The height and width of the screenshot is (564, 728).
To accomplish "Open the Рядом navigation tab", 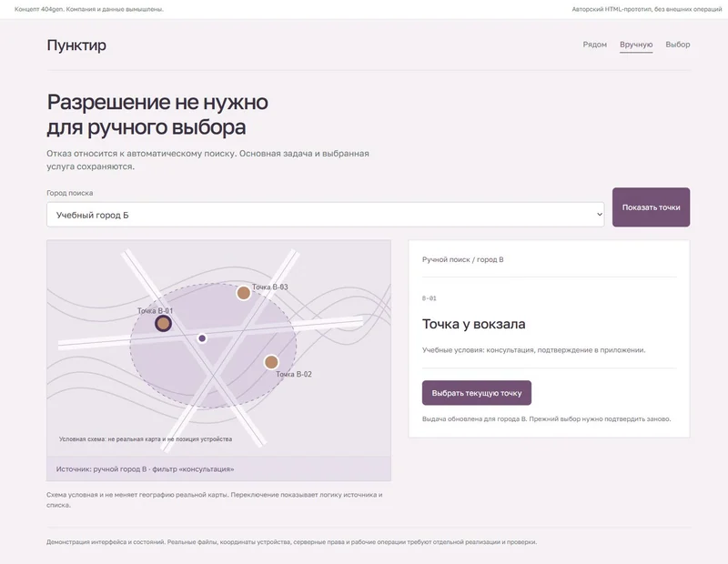I will 595,45.
